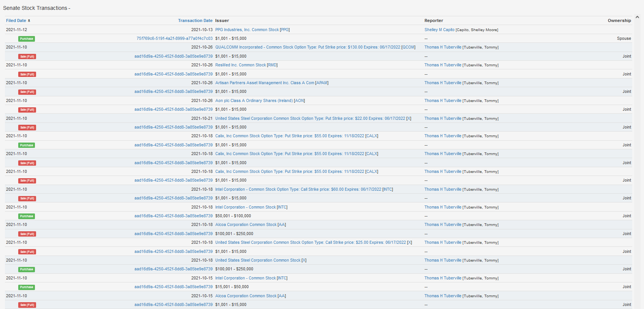Open Shelley M Capito reporter link

(439, 30)
